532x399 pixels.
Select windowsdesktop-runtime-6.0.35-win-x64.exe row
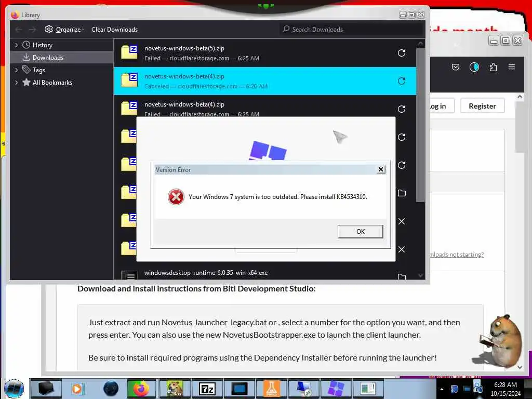(265, 273)
